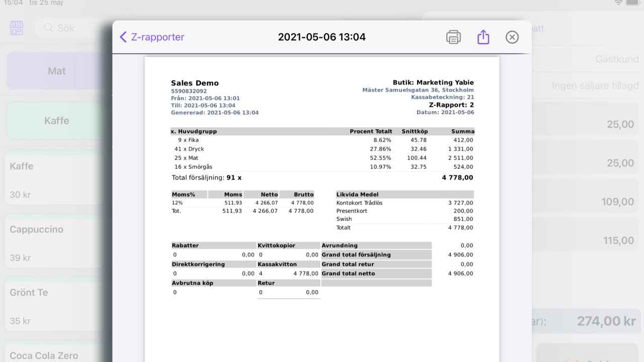The image size is (644, 362).
Task: Click the 274,00 kr total
Action: pyautogui.click(x=606, y=321)
